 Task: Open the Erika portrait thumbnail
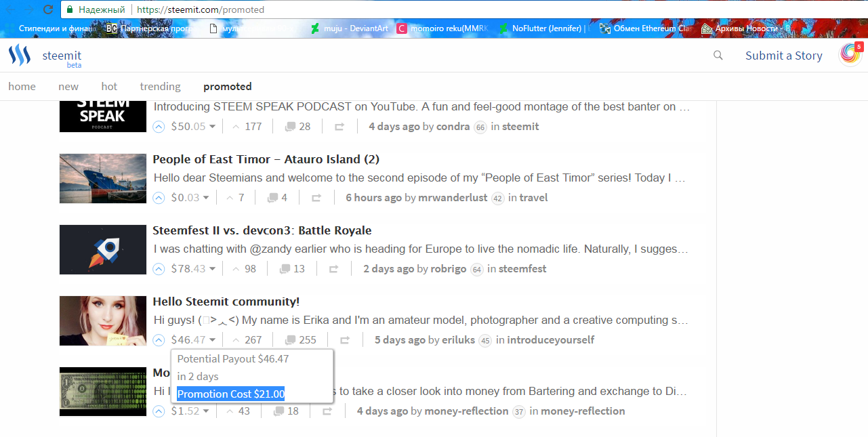click(x=103, y=320)
